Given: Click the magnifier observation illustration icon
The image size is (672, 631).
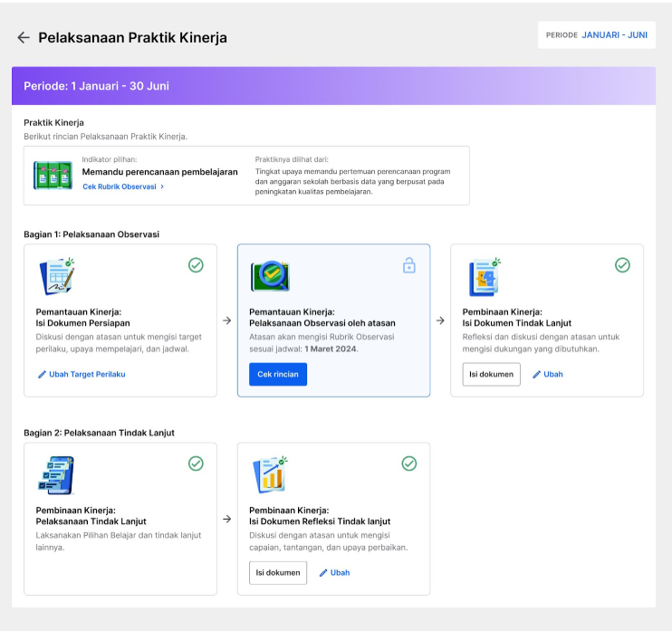Looking at the screenshot, I should point(270,276).
